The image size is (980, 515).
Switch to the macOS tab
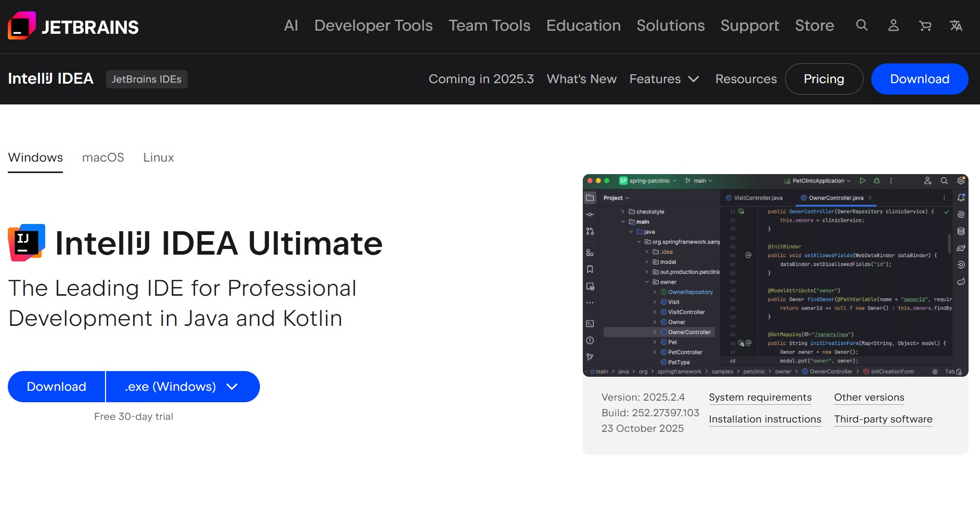[x=103, y=157]
